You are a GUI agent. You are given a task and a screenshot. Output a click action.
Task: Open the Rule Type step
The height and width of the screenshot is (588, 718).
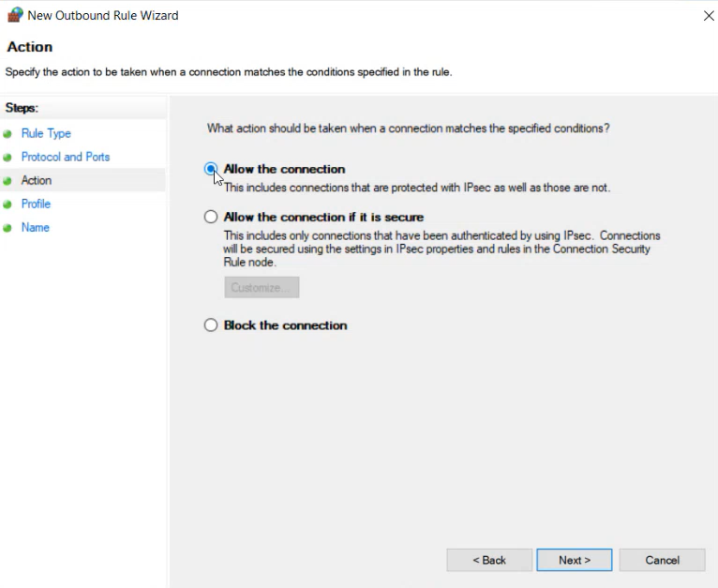[x=46, y=133]
